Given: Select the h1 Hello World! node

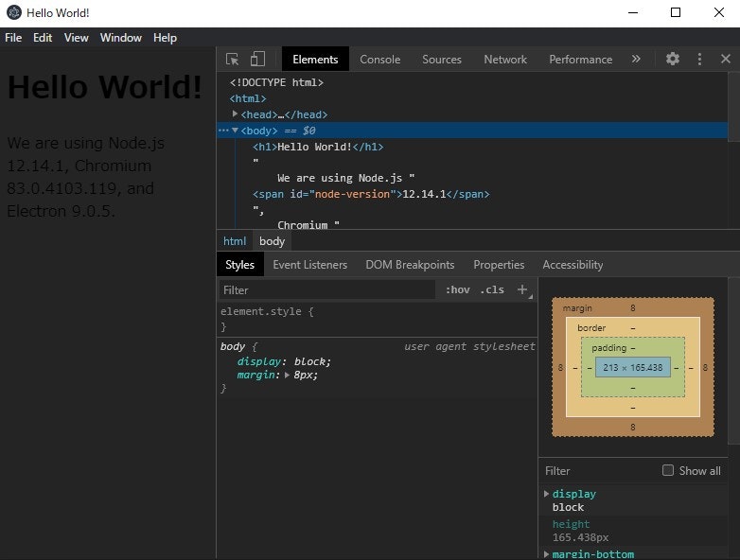Looking at the screenshot, I should (x=472, y=147).
